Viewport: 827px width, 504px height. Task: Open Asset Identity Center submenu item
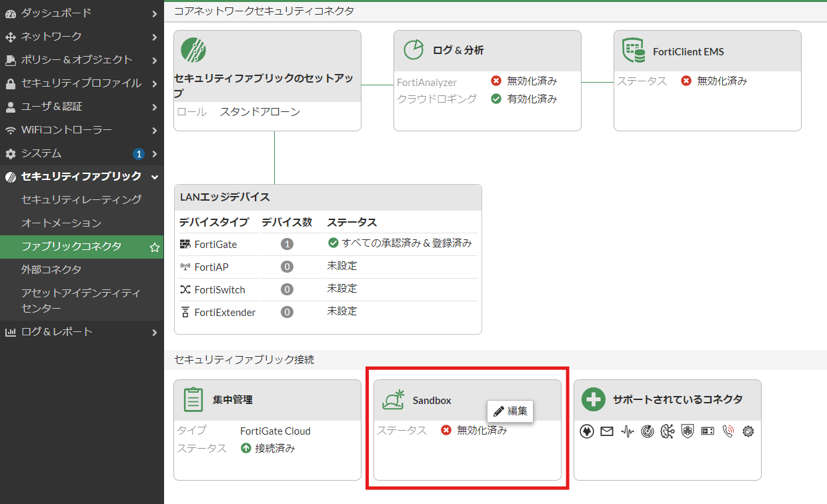pyautogui.click(x=81, y=301)
